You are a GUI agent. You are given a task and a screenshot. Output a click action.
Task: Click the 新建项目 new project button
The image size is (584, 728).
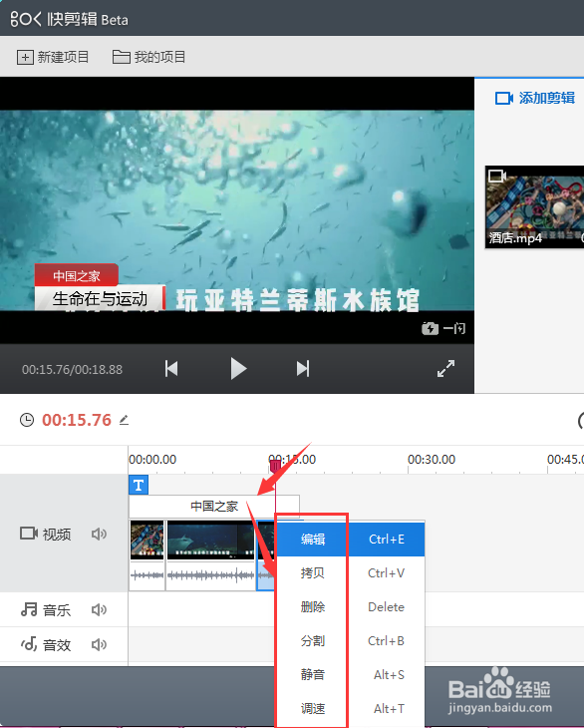click(x=53, y=57)
